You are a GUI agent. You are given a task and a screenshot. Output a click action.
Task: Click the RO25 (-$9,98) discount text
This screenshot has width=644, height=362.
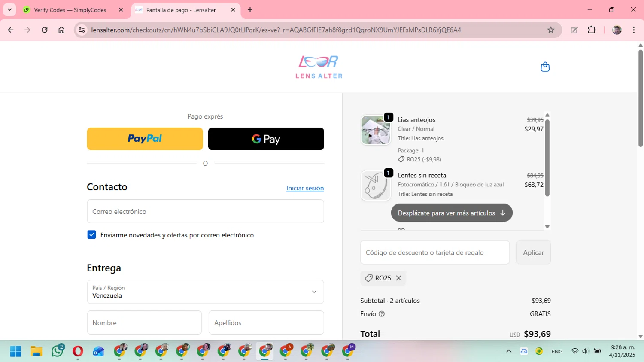pyautogui.click(x=424, y=159)
